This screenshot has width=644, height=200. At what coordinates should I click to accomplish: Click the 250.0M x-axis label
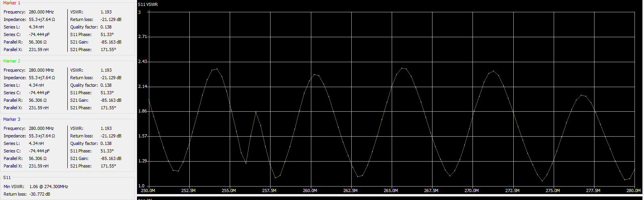pos(148,190)
